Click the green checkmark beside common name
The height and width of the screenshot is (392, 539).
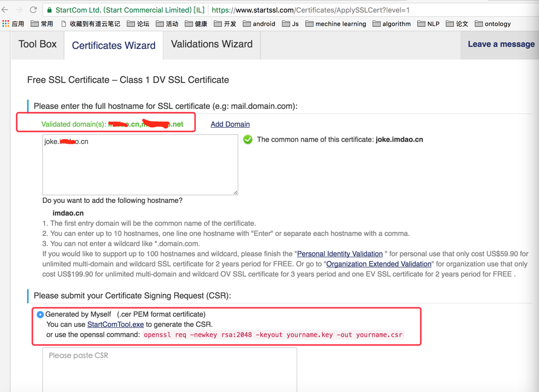tap(248, 139)
